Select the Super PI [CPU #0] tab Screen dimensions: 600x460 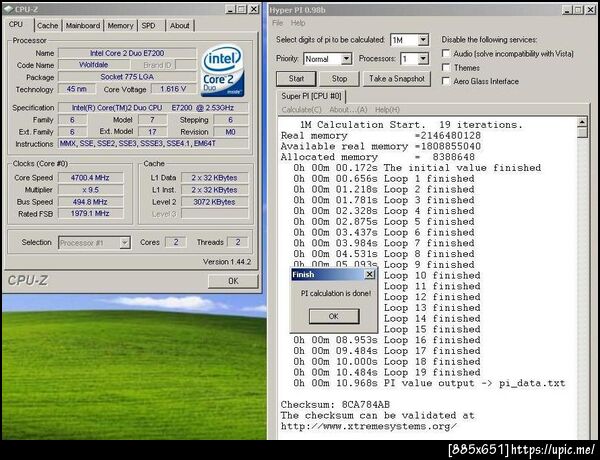pos(311,96)
